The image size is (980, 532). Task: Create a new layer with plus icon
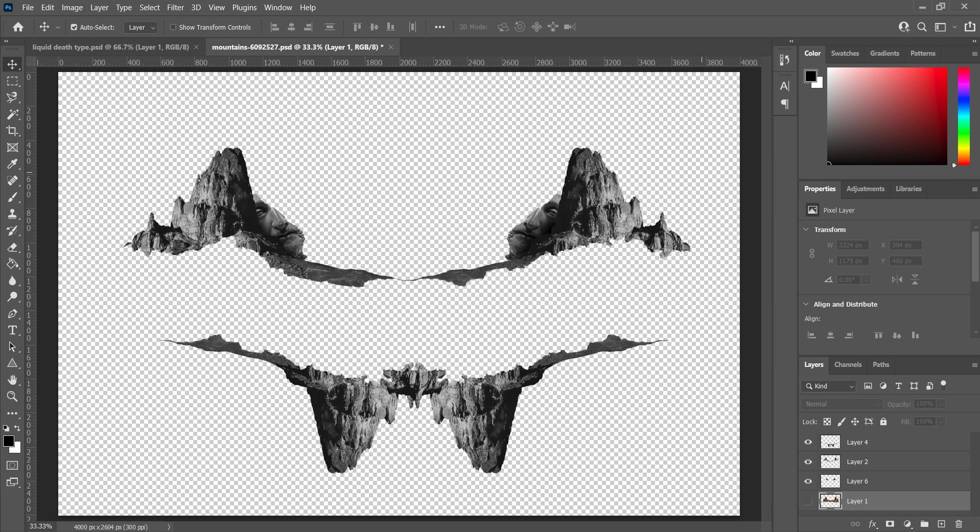click(941, 524)
